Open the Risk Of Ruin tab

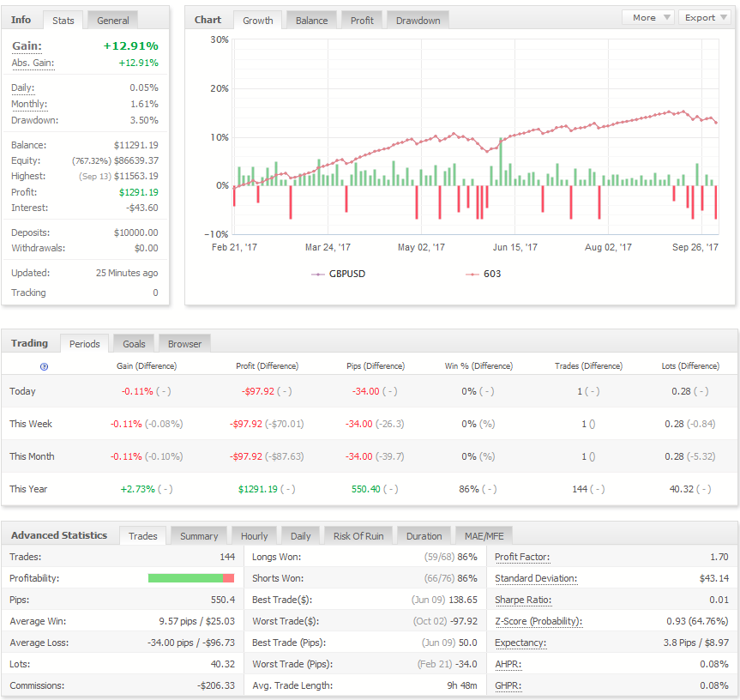(358, 536)
